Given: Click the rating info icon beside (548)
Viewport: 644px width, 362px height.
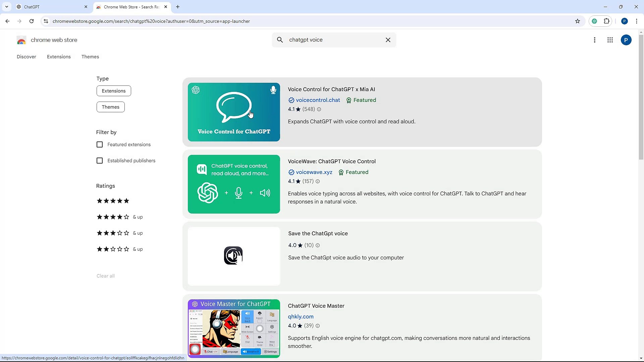Looking at the screenshot, I should tap(319, 109).
